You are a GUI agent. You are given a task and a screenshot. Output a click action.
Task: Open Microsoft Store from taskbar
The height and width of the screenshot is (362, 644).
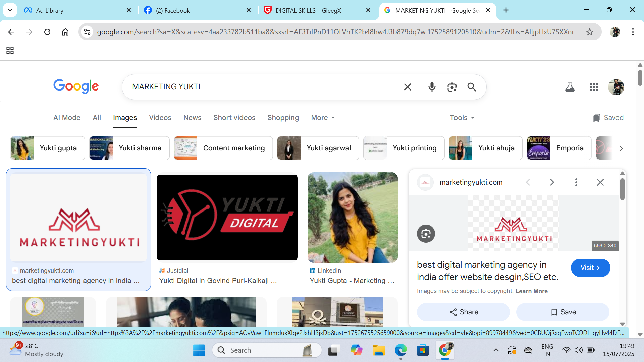point(423,350)
